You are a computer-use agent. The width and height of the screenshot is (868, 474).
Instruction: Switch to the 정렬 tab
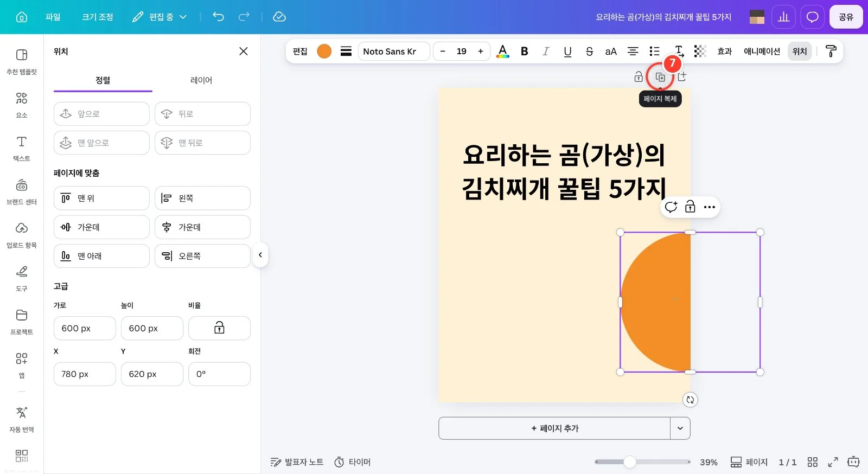pos(103,80)
